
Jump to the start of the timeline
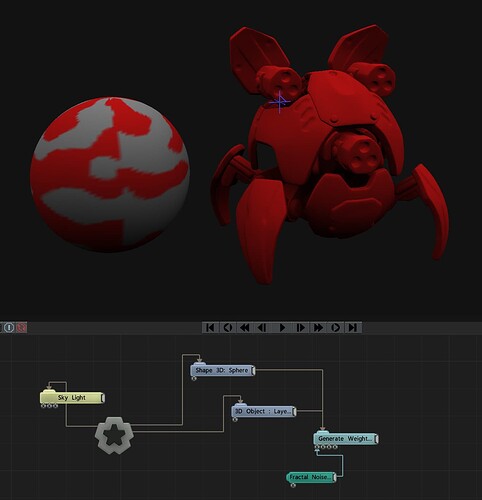tap(210, 328)
